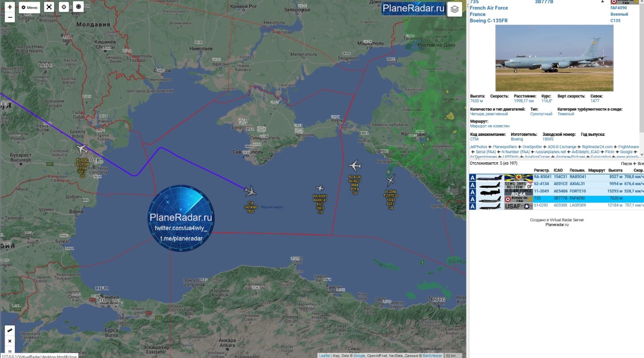Open the russianplanes.net link
Screen dimensions: 644x358
coord(551,152)
